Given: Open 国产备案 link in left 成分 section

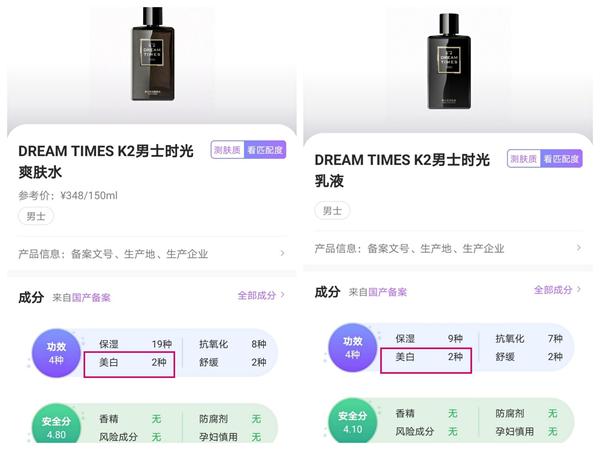Looking at the screenshot, I should (91, 298).
